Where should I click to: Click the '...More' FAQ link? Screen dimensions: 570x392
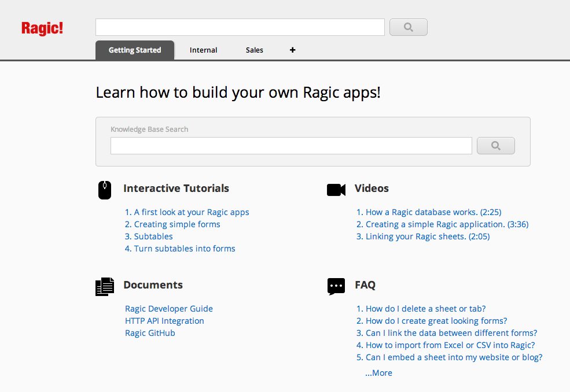[379, 373]
